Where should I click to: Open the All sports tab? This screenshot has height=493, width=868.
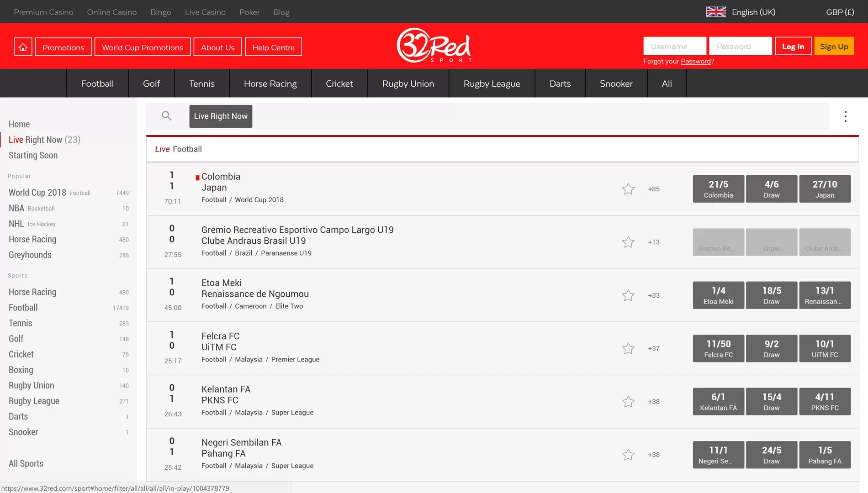[667, 84]
